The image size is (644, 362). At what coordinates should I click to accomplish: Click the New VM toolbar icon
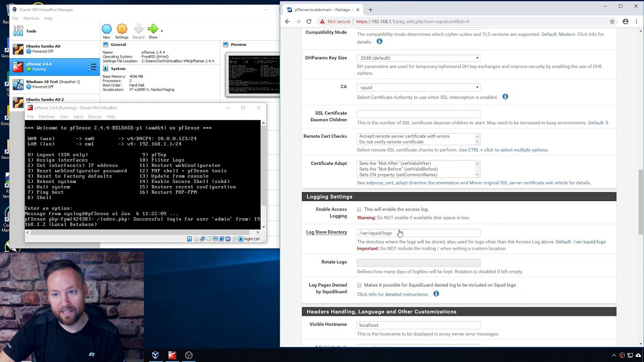click(x=107, y=29)
